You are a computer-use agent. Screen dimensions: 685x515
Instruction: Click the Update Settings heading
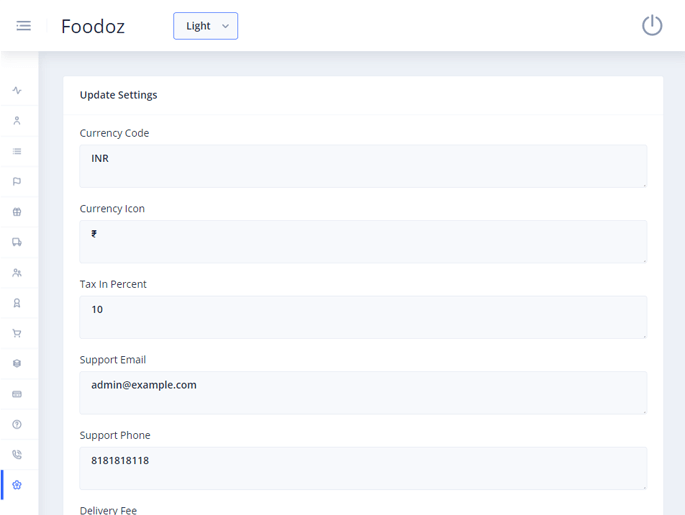tap(118, 95)
